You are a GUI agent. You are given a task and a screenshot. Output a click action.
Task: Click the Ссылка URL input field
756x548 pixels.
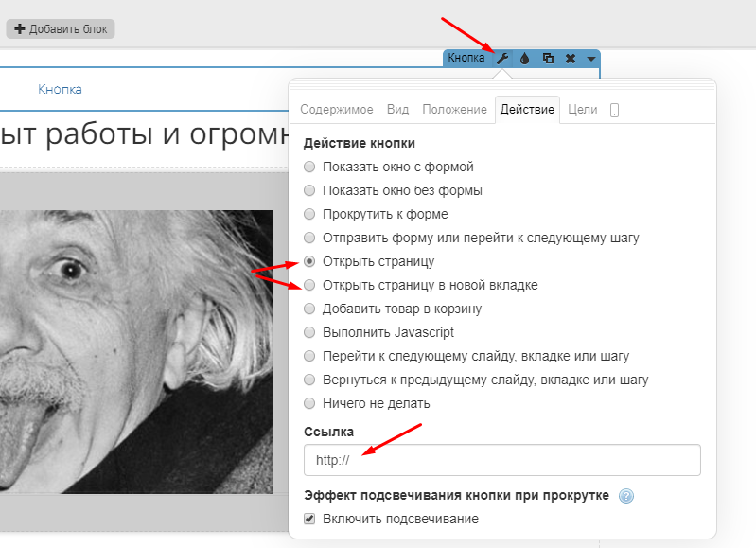[501, 460]
